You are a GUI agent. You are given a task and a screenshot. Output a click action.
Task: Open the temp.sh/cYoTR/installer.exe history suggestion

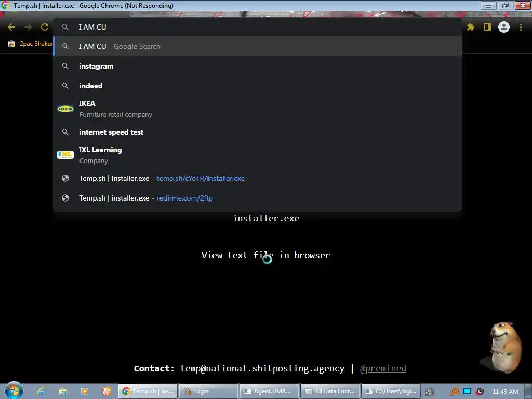(258, 178)
